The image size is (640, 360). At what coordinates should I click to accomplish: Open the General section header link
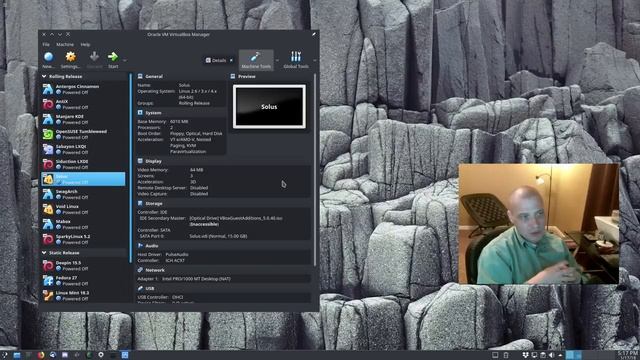point(154,76)
